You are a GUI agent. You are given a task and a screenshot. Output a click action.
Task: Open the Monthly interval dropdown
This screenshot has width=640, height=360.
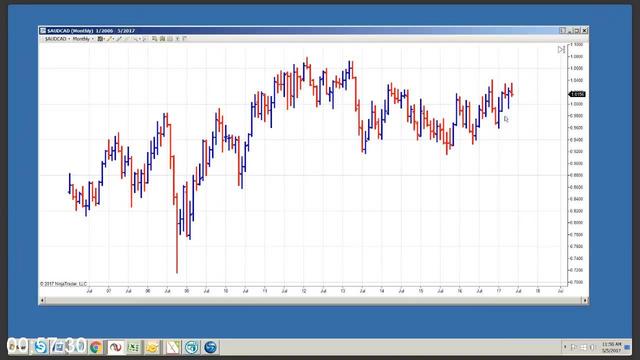coord(83,39)
